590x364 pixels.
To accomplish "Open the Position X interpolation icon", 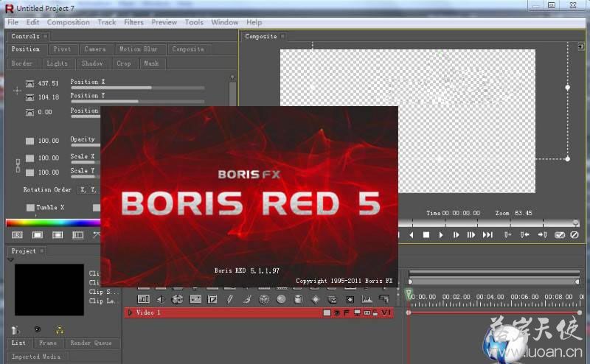I will [29, 83].
